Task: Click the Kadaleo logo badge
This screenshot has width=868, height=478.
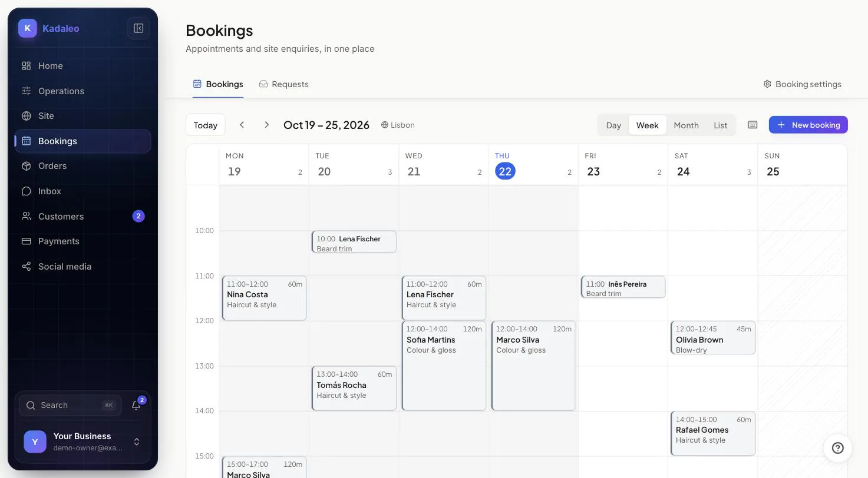Action: [x=28, y=28]
